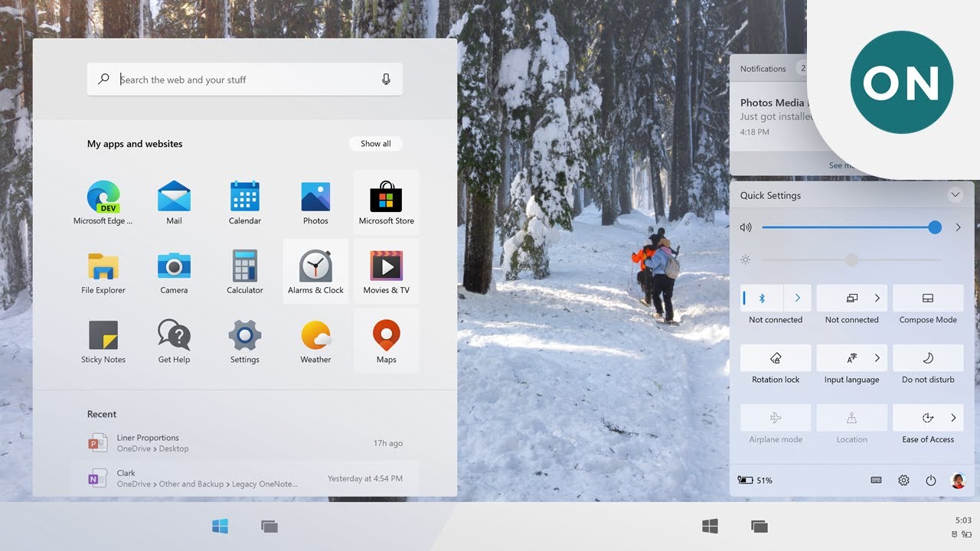Image resolution: width=980 pixels, height=551 pixels.
Task: Collapse the Quick Settings panel
Action: tap(955, 195)
